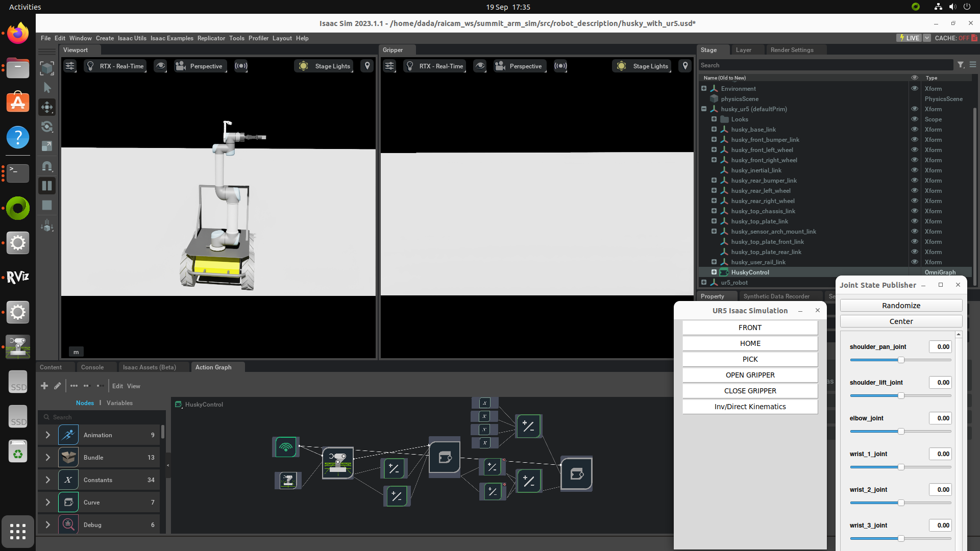Image resolution: width=980 pixels, height=551 pixels.
Task: Click the Randomize button
Action: click(x=901, y=306)
